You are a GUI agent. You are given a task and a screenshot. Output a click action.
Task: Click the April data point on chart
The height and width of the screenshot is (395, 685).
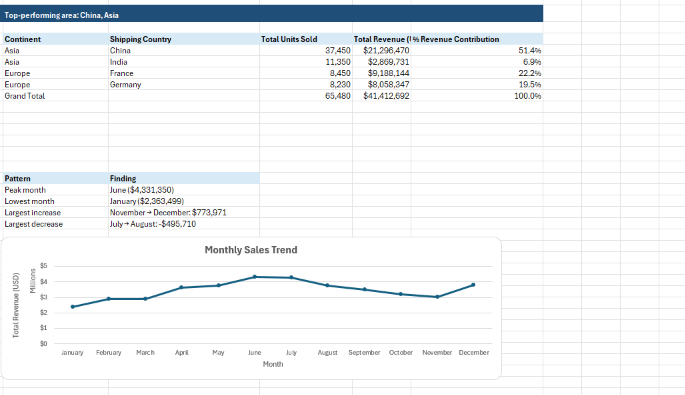182,288
